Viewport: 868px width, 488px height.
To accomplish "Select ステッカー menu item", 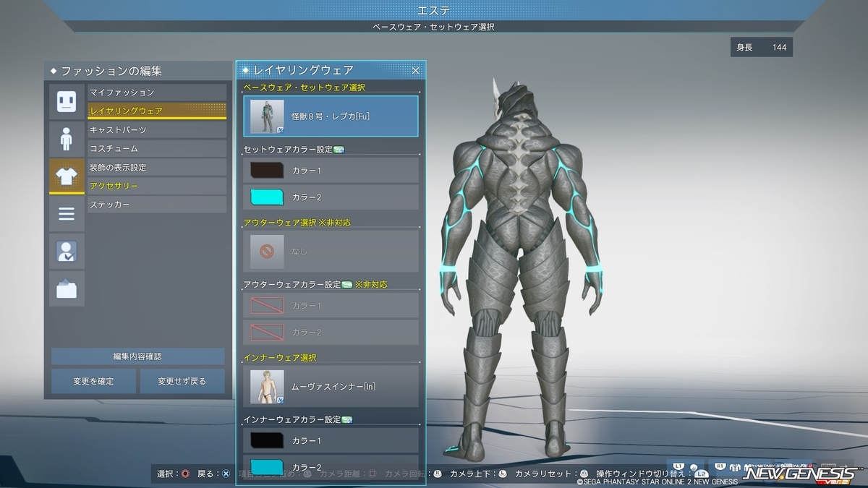I will pos(157,205).
